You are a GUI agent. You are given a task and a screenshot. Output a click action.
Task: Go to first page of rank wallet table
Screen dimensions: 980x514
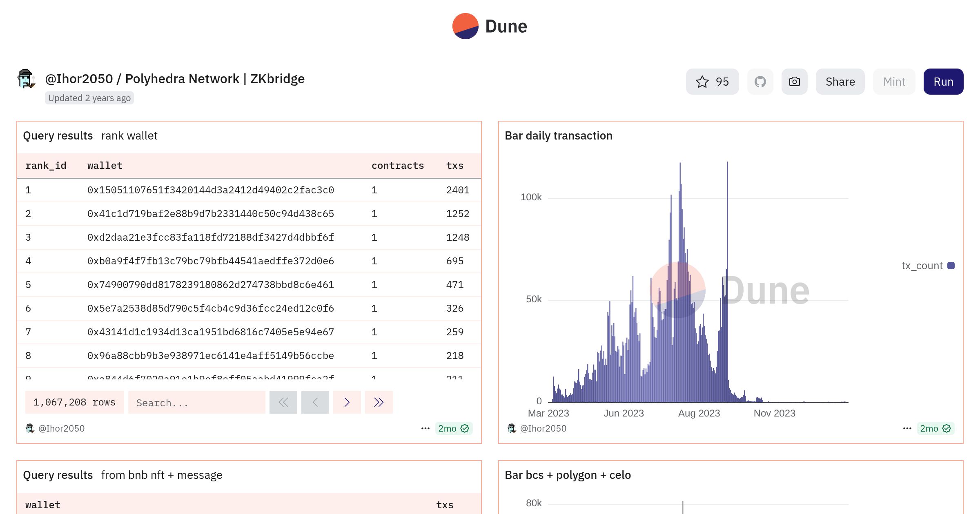[283, 402]
